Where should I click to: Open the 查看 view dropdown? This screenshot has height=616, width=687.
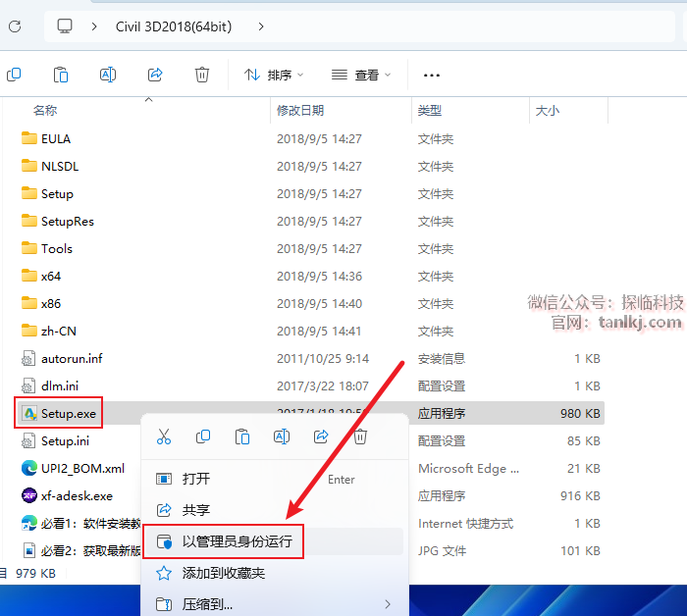(361, 75)
